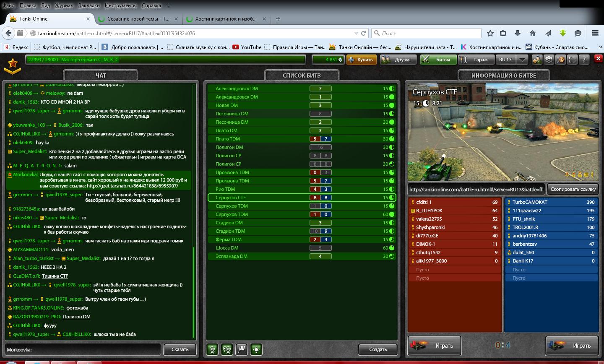This screenshot has height=364, width=604.
Task: Toggle the Capture the Flag filter
Action: point(242,349)
